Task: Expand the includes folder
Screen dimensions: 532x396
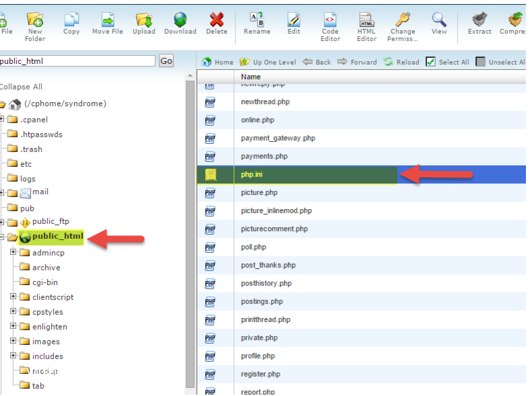Action: click(13, 355)
